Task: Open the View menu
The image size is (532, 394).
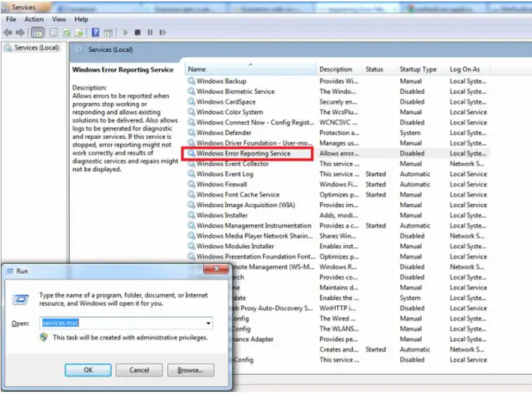Action: [x=59, y=19]
